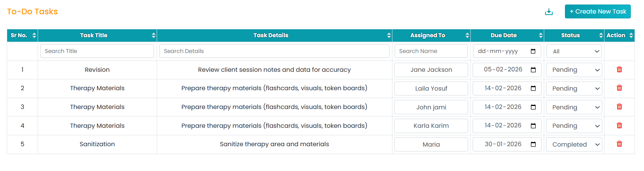The width and height of the screenshot is (644, 171).
Task: Click the Create New Task button
Action: (597, 12)
